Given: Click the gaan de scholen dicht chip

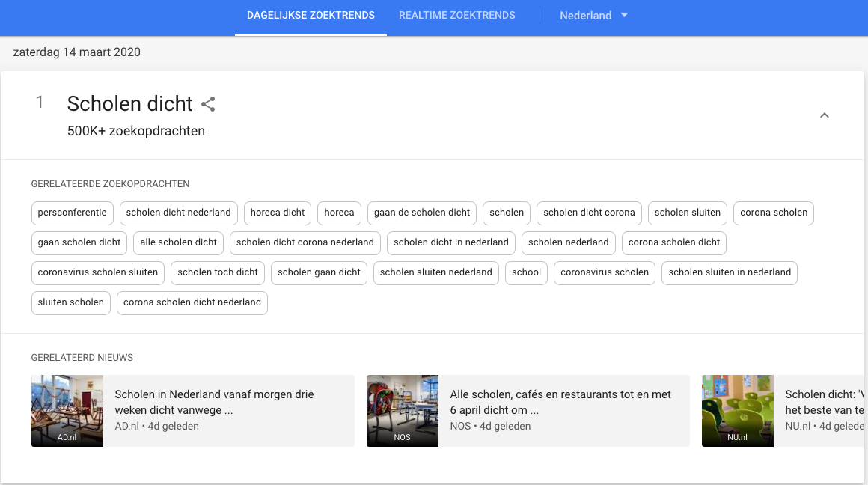Looking at the screenshot, I should click(422, 213).
